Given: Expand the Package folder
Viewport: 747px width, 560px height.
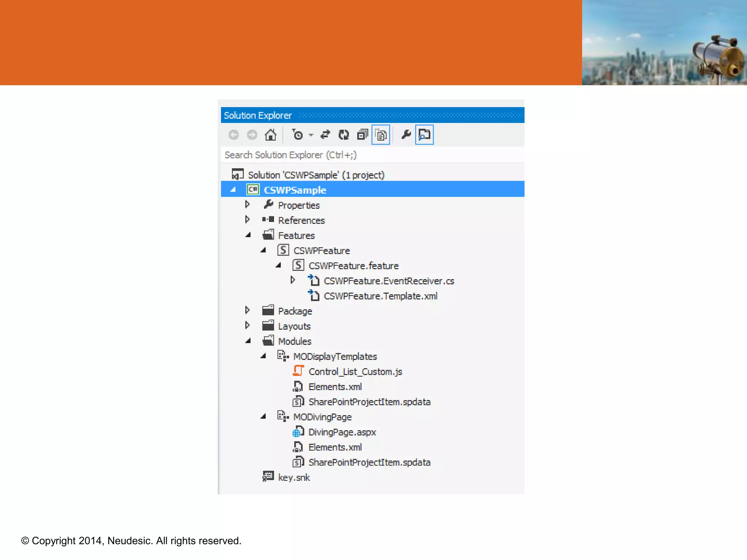Looking at the screenshot, I should [247, 310].
